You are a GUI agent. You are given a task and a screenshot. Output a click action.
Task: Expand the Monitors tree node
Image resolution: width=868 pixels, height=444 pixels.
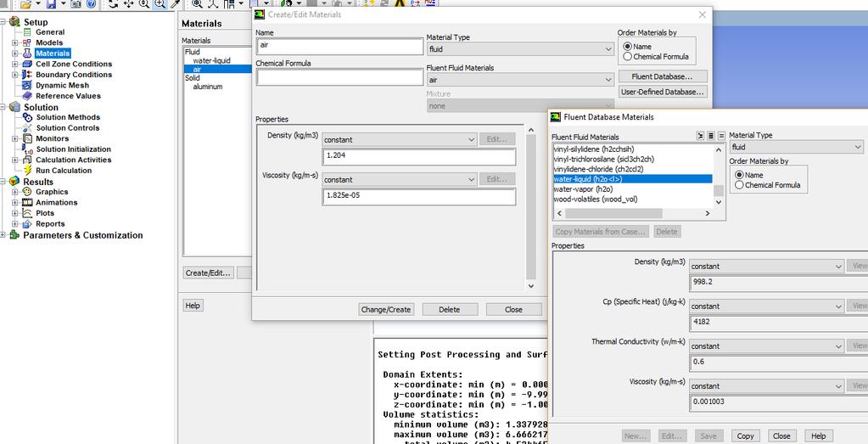point(15,138)
